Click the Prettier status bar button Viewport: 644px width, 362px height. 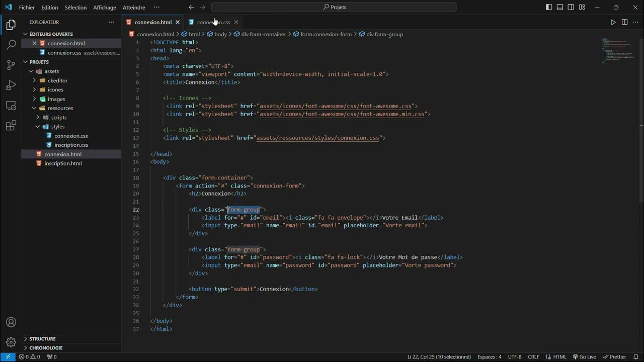click(614, 357)
